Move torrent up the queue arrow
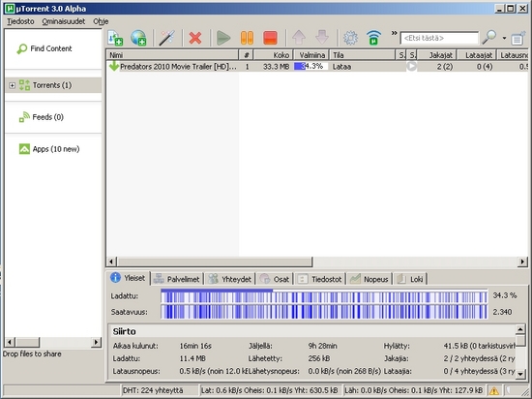Viewport: 532px width, 399px height. [x=299, y=38]
